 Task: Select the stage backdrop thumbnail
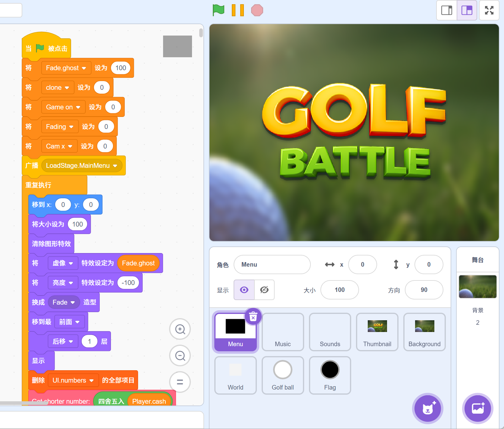pos(477,287)
